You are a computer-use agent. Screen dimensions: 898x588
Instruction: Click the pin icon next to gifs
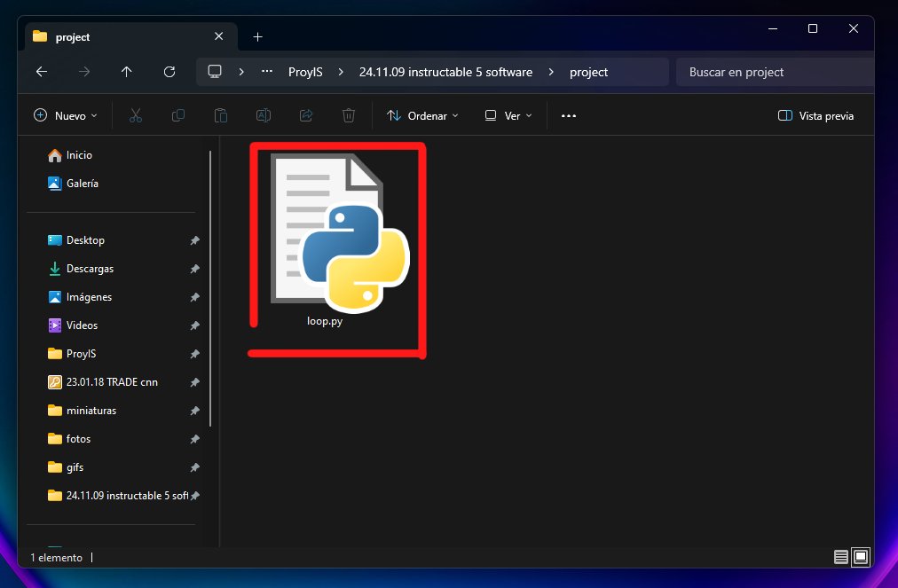pyautogui.click(x=194, y=467)
